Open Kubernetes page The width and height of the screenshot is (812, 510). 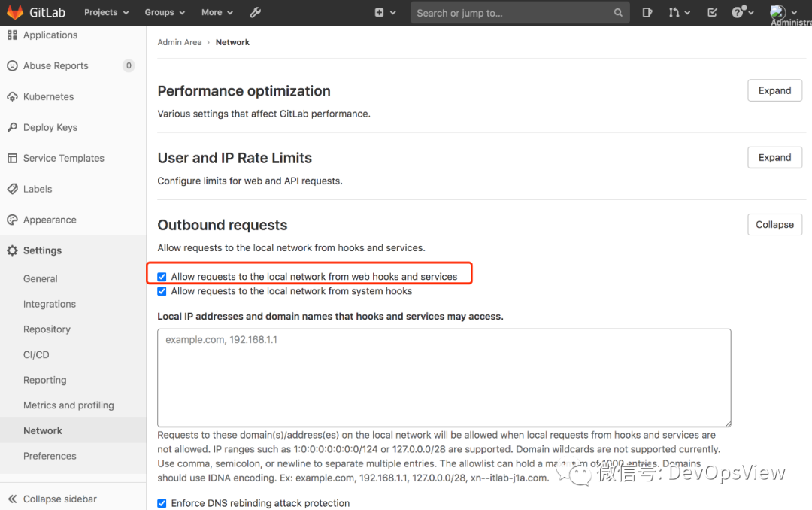coord(49,96)
